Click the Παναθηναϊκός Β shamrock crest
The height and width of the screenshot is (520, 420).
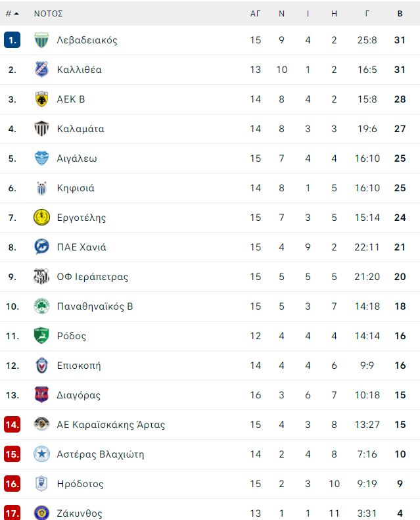tap(41, 306)
